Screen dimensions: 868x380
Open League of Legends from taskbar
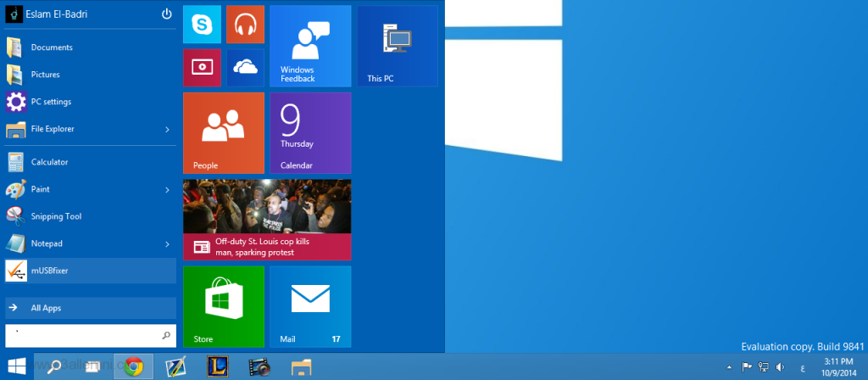[x=218, y=366]
